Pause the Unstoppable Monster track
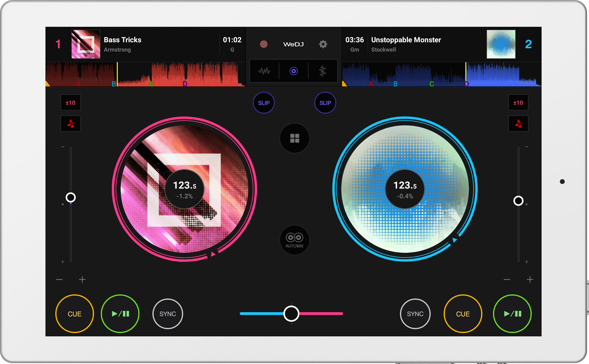 pos(512,314)
